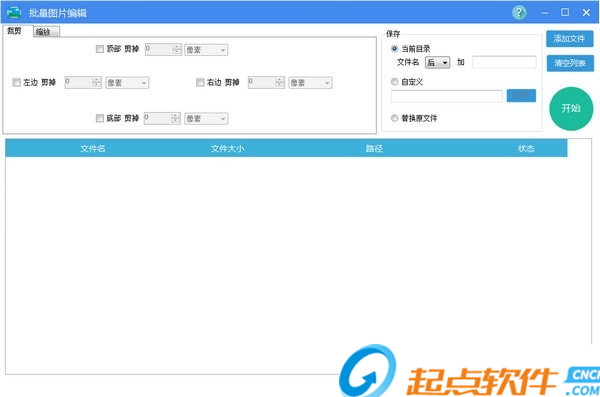Click the app logo icon in title bar

14,13
